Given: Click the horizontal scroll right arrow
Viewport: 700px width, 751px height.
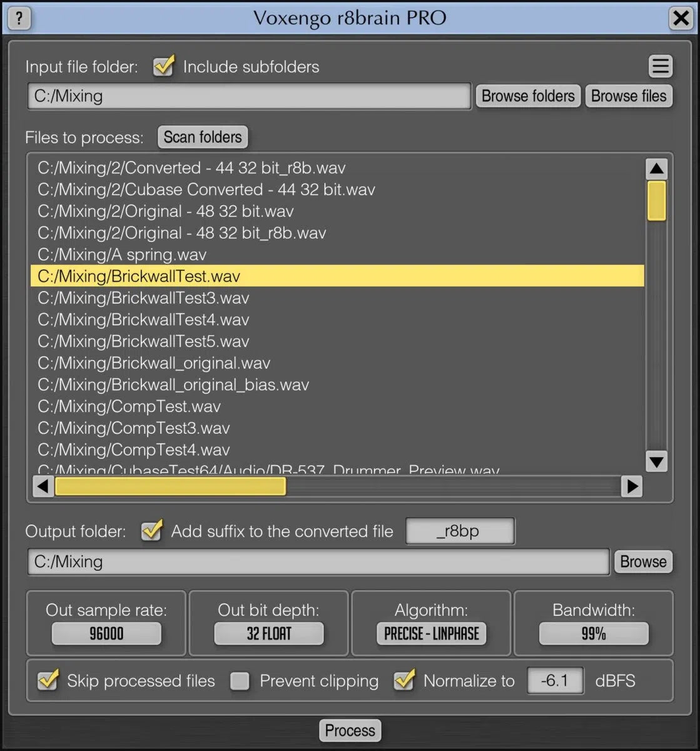Looking at the screenshot, I should [x=632, y=486].
